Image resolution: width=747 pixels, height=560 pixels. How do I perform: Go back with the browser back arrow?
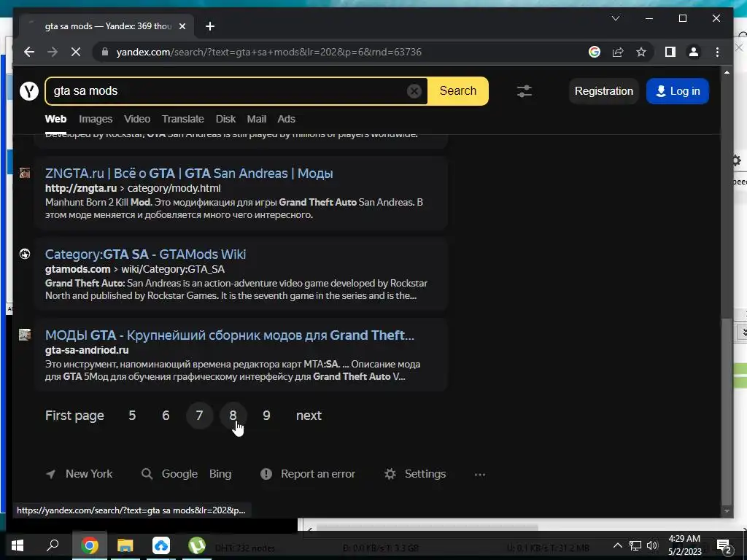pyautogui.click(x=29, y=52)
